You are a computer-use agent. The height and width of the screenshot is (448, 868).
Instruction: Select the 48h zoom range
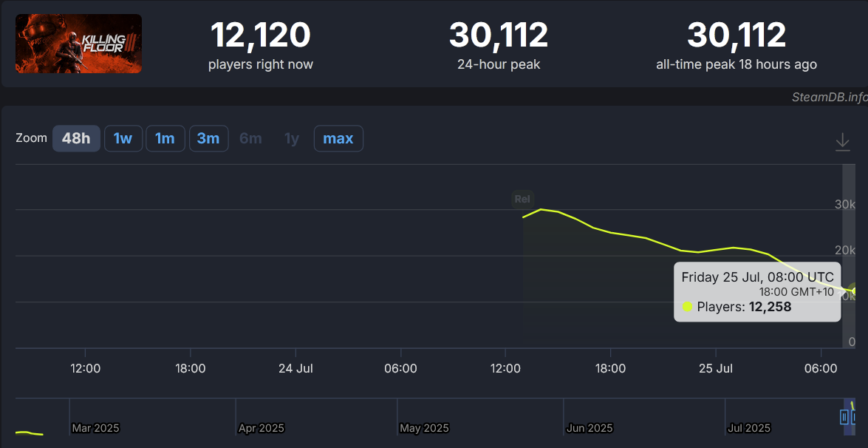coord(76,138)
